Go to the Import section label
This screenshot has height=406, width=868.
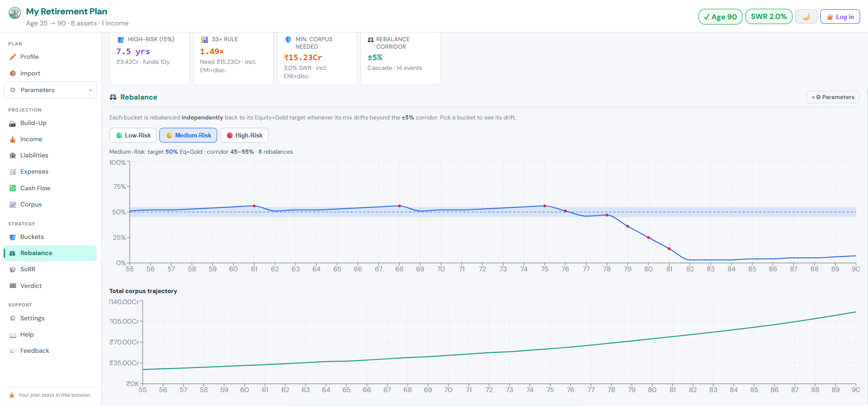(30, 74)
